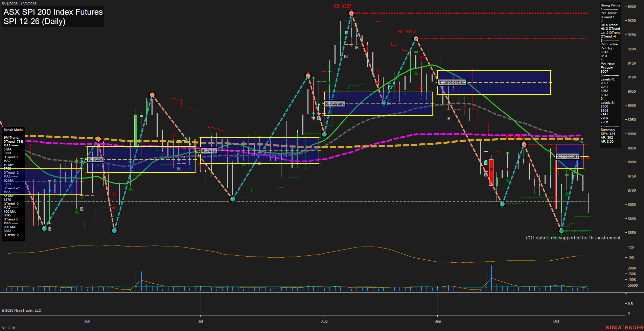Click the NINJATRADER logo
Image resolution: width=644 pixels, height=331 pixels.
tap(624, 327)
